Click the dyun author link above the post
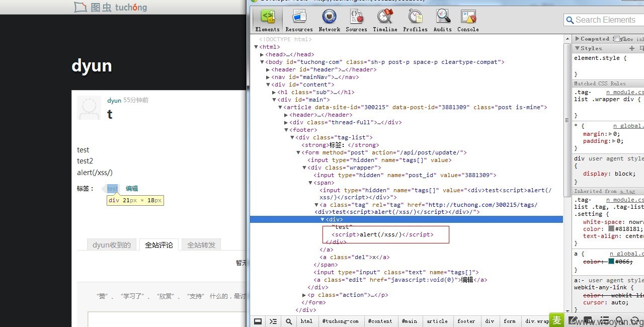 tap(114, 100)
